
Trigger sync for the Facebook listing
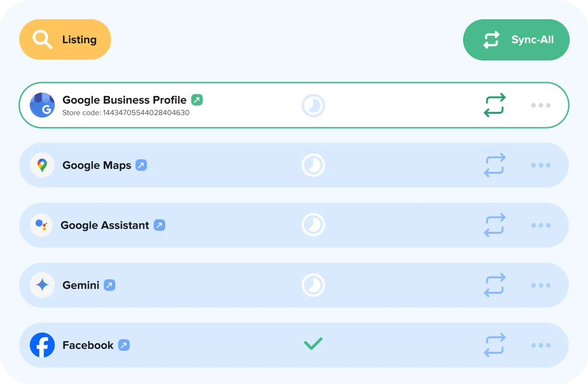[494, 345]
